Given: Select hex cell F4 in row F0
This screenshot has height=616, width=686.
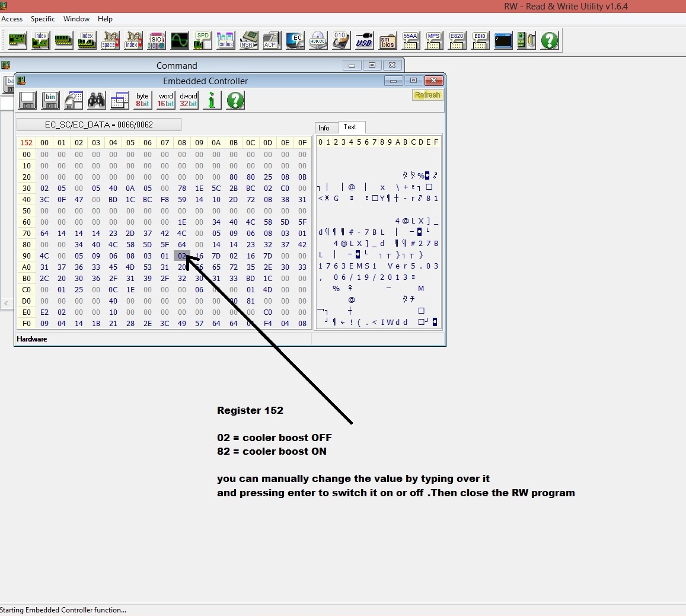Looking at the screenshot, I should (268, 324).
